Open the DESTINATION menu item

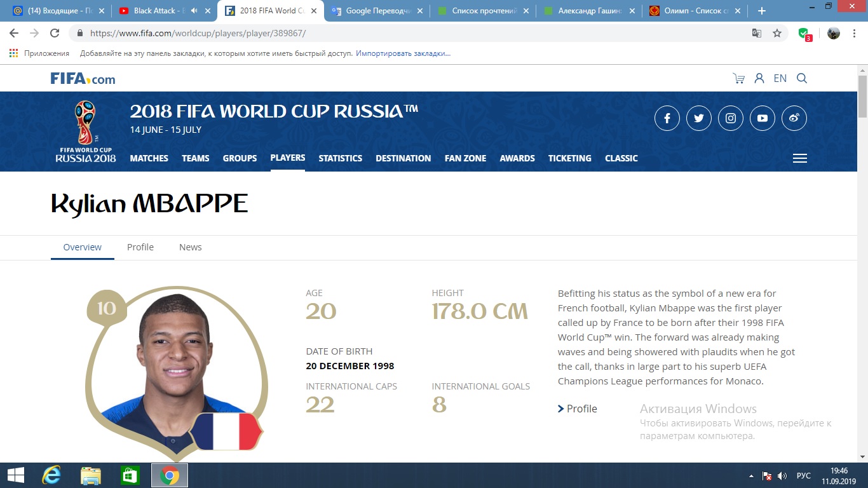point(403,158)
